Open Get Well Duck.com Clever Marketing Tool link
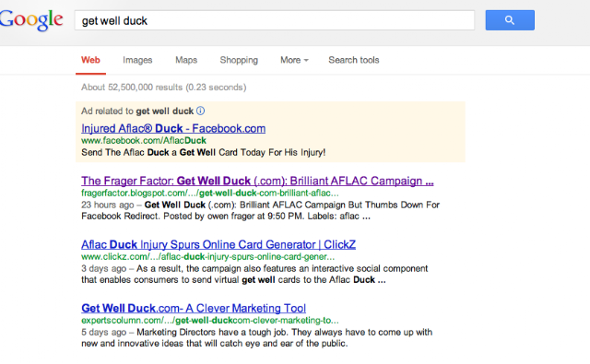 pyautogui.click(x=194, y=309)
